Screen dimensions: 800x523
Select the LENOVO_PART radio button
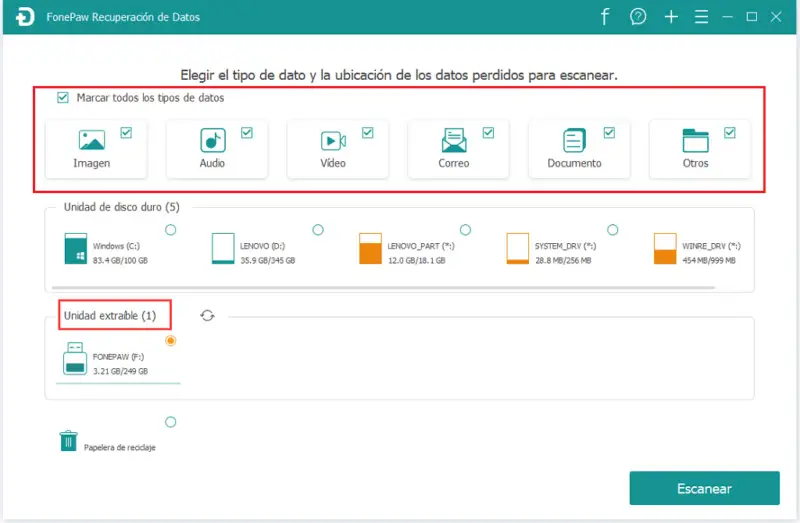click(465, 230)
